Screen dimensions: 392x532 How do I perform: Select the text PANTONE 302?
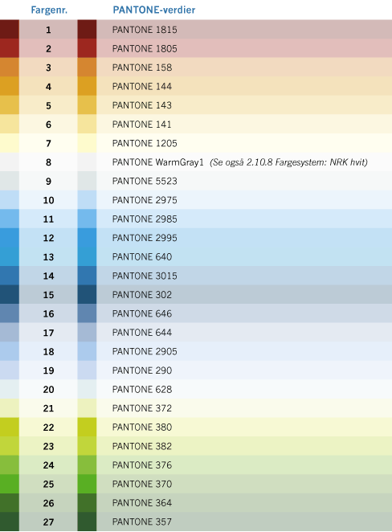[142, 295]
